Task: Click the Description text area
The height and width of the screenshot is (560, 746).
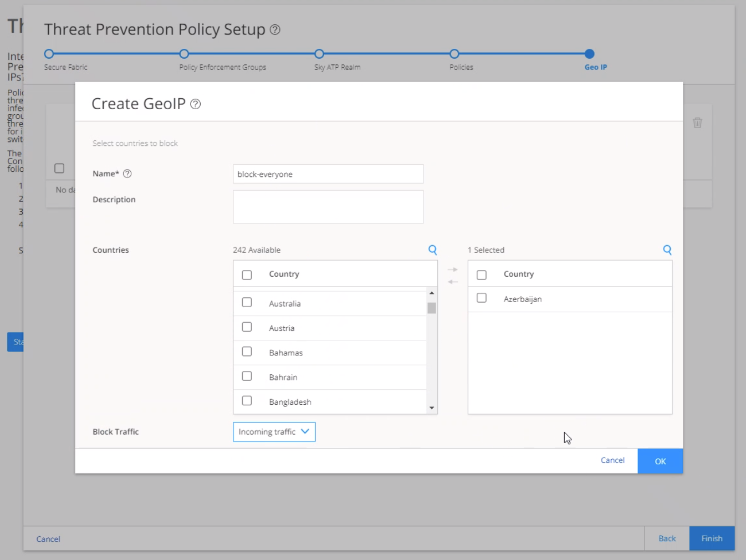Action: (328, 207)
